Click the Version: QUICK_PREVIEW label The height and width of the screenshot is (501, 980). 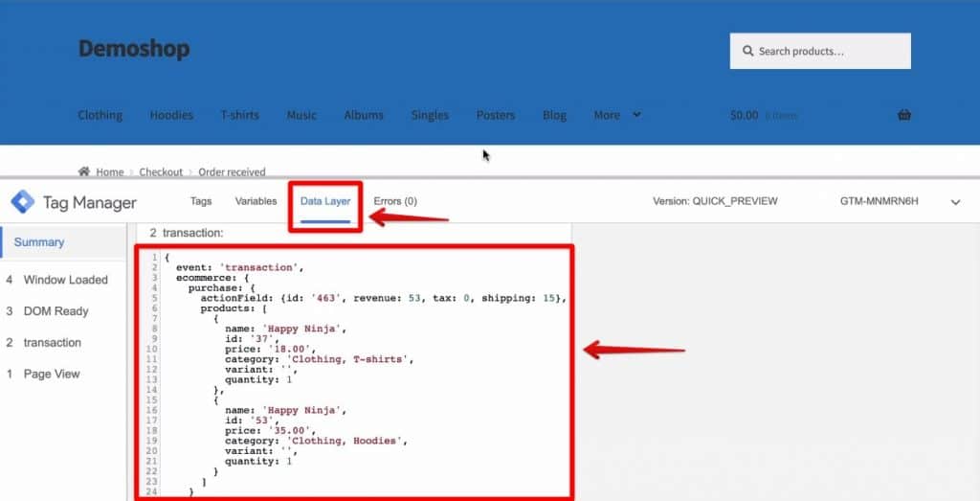coord(715,201)
